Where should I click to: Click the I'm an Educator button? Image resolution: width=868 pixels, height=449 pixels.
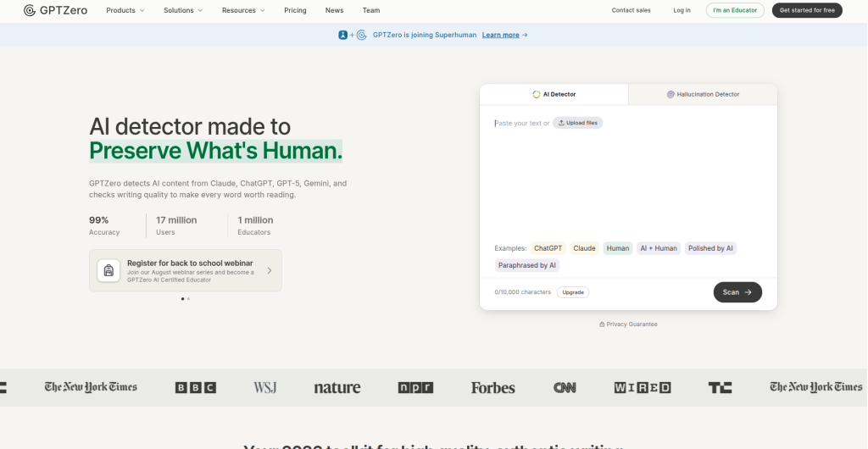735,10
